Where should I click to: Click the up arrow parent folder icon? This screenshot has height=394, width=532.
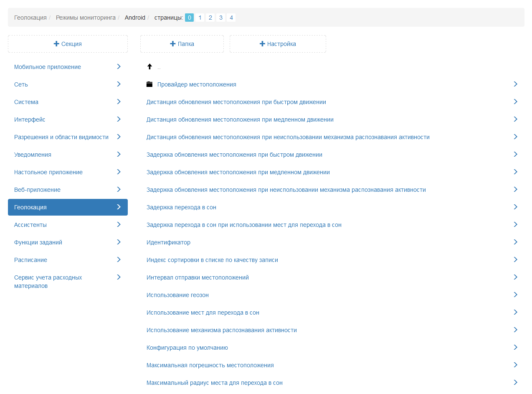coord(149,67)
